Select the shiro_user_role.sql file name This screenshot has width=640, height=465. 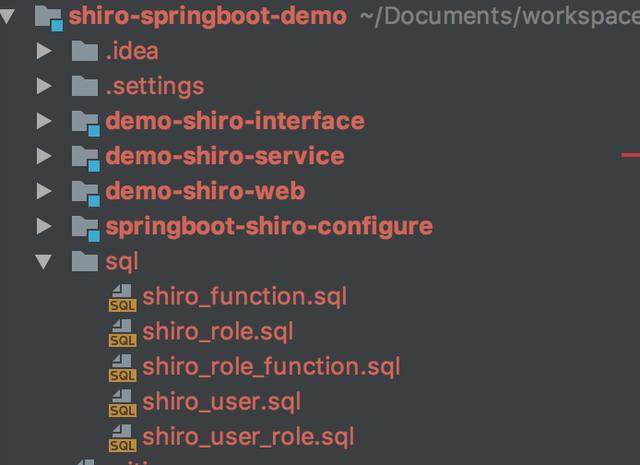pos(249,438)
